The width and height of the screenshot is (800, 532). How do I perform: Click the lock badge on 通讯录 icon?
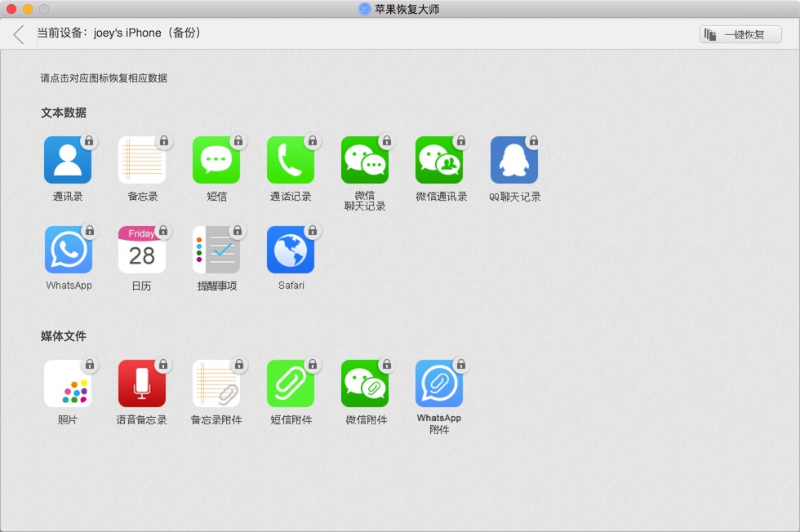(x=89, y=141)
